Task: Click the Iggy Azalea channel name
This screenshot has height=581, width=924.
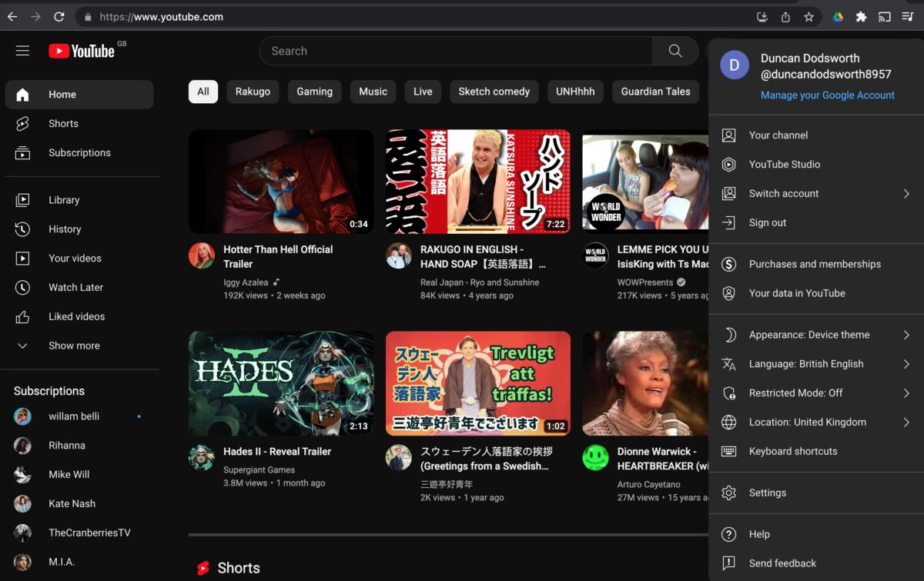Action: click(246, 282)
